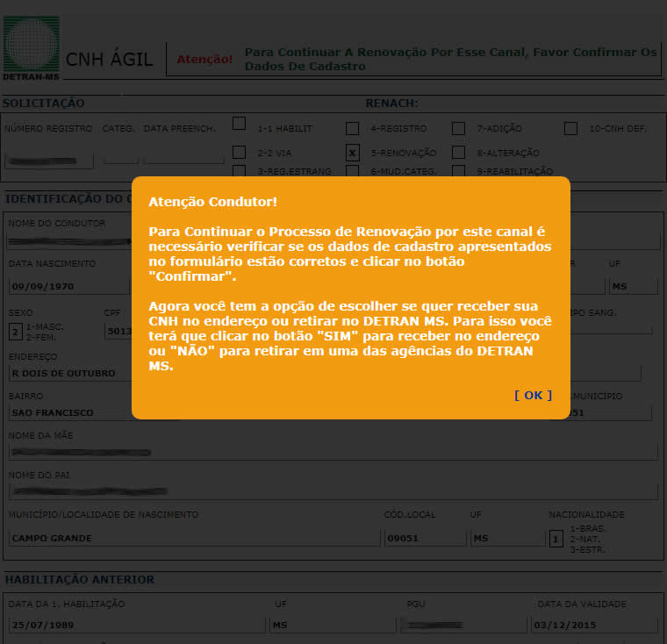The height and width of the screenshot is (644, 667).
Task: Click the RENACH: label
Action: tap(391, 103)
